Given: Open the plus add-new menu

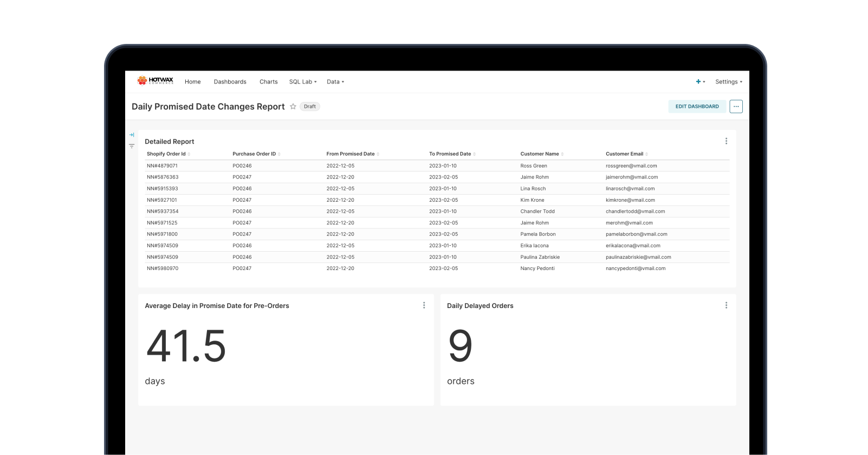Looking at the screenshot, I should pyautogui.click(x=700, y=82).
